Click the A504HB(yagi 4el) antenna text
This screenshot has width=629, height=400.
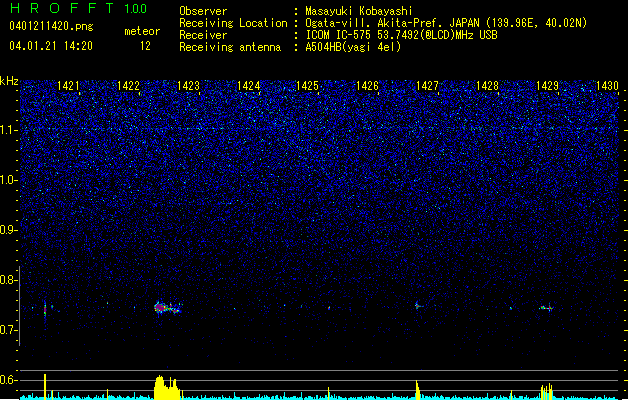[x=353, y=47]
